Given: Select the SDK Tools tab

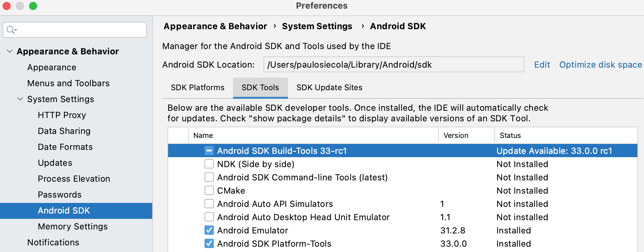Looking at the screenshot, I should coord(260,88).
